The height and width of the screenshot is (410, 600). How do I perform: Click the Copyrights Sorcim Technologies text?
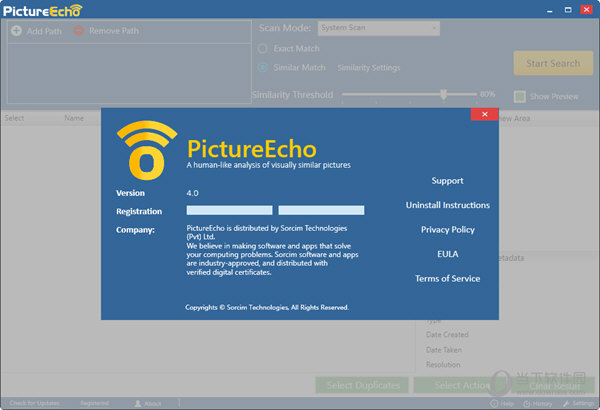pyautogui.click(x=267, y=307)
